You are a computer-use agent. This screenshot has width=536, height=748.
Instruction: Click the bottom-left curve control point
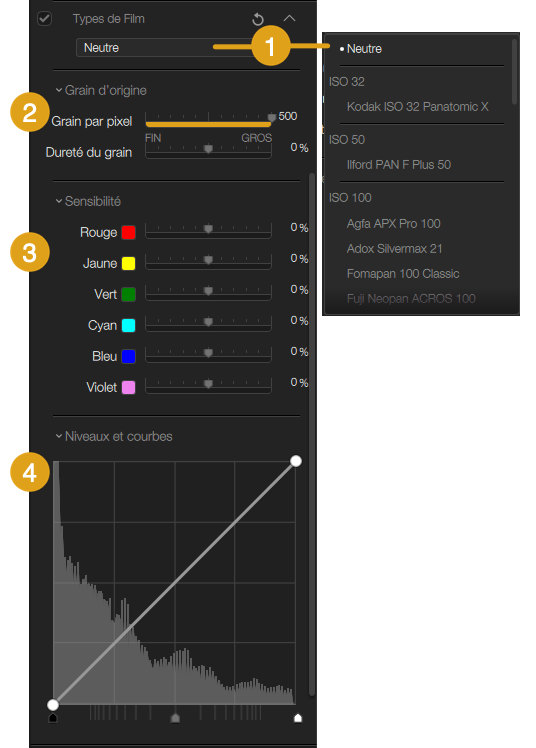click(53, 705)
